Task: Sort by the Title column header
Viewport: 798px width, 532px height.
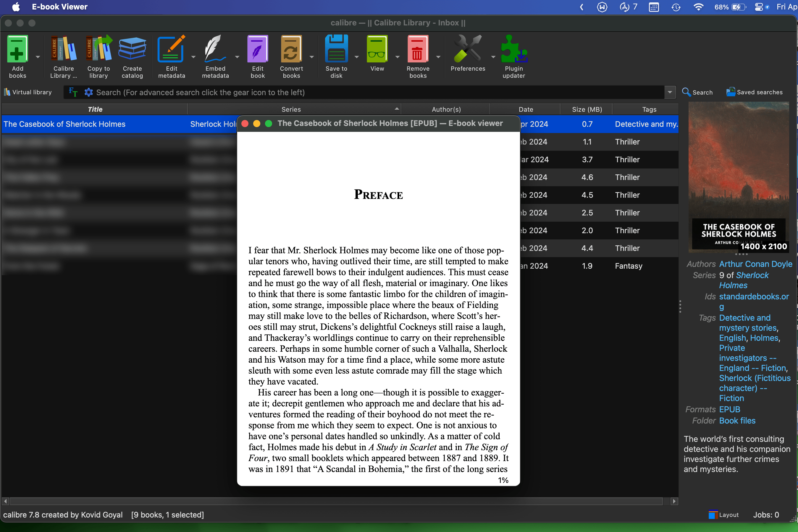Action: pos(95,109)
